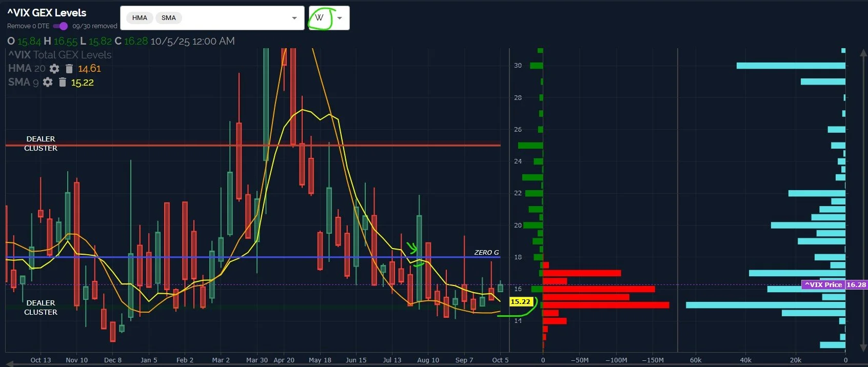Viewport: 868px width, 367px height.
Task: Click the 30 strike level label
Action: pos(518,66)
